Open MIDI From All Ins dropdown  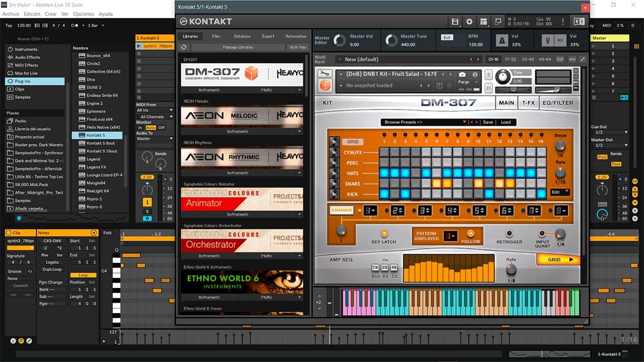tap(155, 110)
